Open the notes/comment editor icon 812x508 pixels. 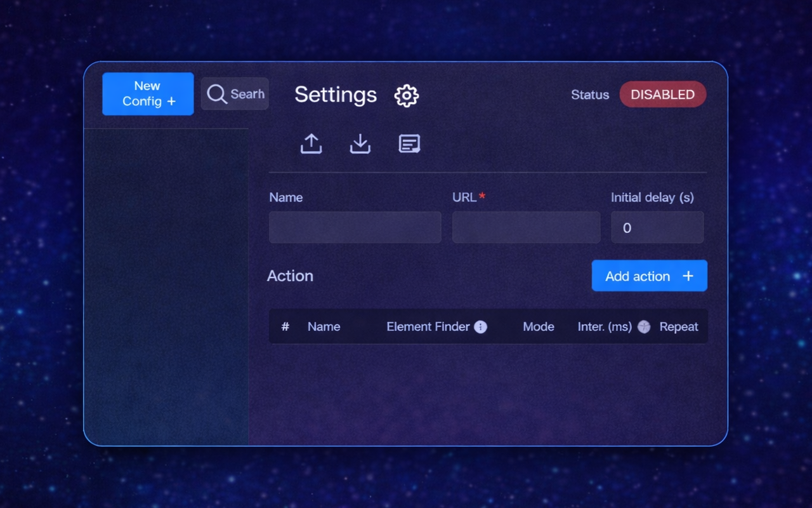point(409,144)
